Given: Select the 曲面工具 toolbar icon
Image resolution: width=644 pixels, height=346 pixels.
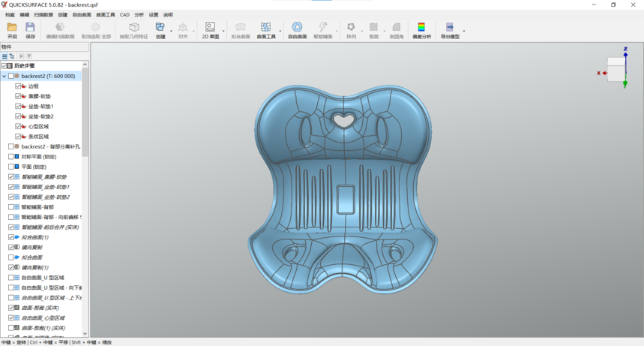Looking at the screenshot, I should [265, 27].
